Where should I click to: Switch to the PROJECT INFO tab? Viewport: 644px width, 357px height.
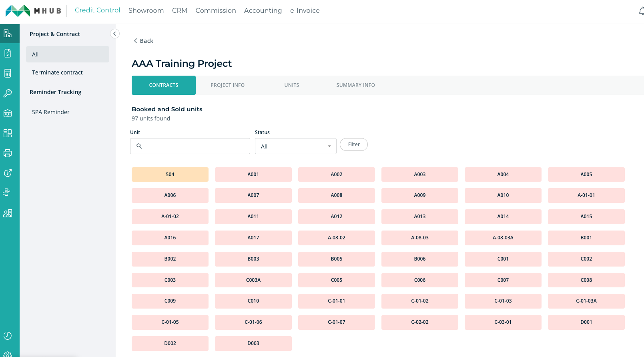pos(228,85)
